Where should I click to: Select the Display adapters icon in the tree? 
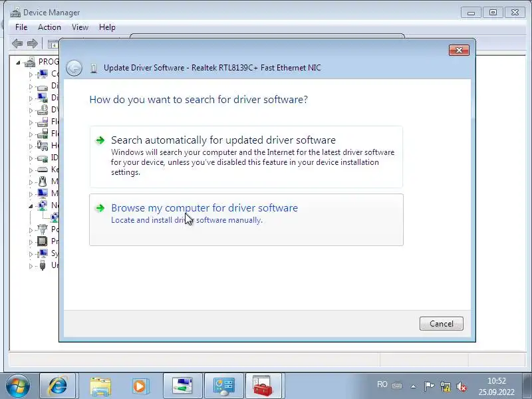(x=43, y=98)
